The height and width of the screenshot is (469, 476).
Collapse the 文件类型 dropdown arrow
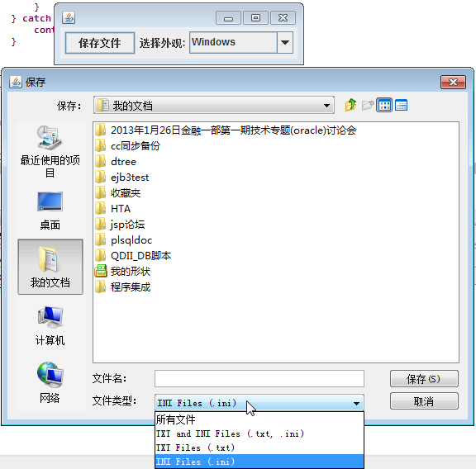356,403
